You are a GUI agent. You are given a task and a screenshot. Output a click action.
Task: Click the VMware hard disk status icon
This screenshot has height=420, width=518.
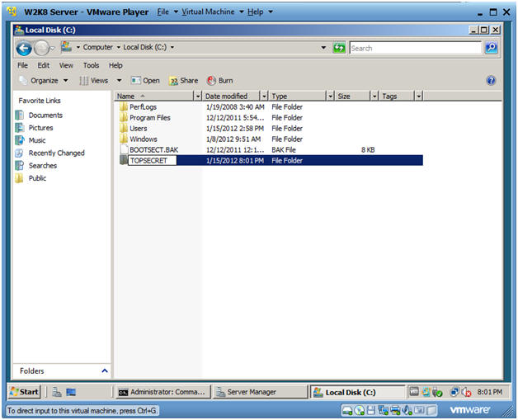(347, 410)
